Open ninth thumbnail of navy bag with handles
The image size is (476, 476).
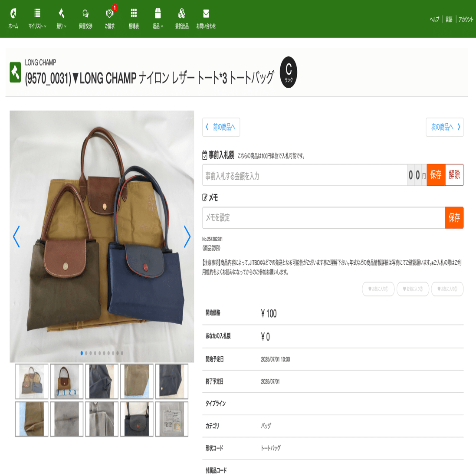137,419
